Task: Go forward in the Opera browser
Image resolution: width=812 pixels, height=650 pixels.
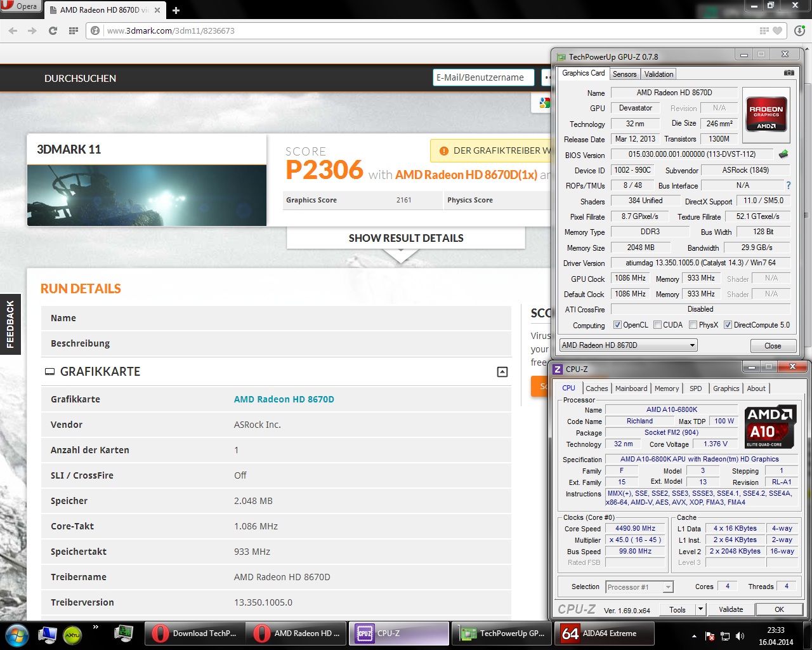Action: 32,30
